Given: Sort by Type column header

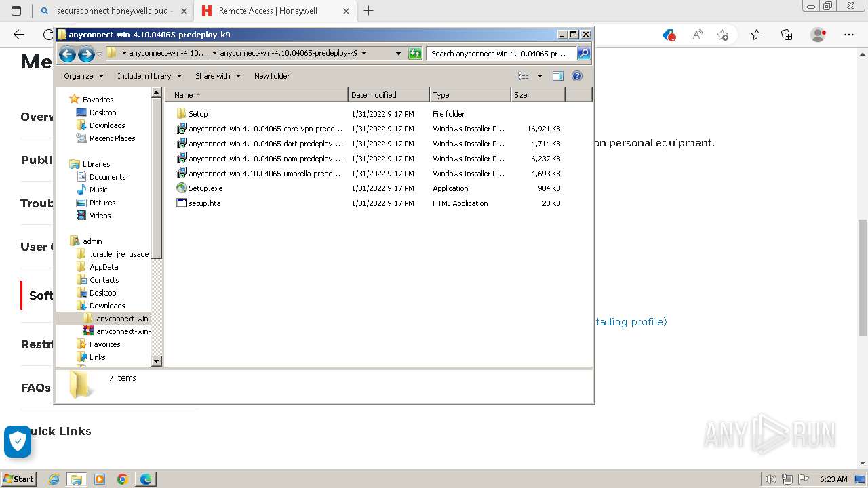Looking at the screenshot, I should click(470, 95).
